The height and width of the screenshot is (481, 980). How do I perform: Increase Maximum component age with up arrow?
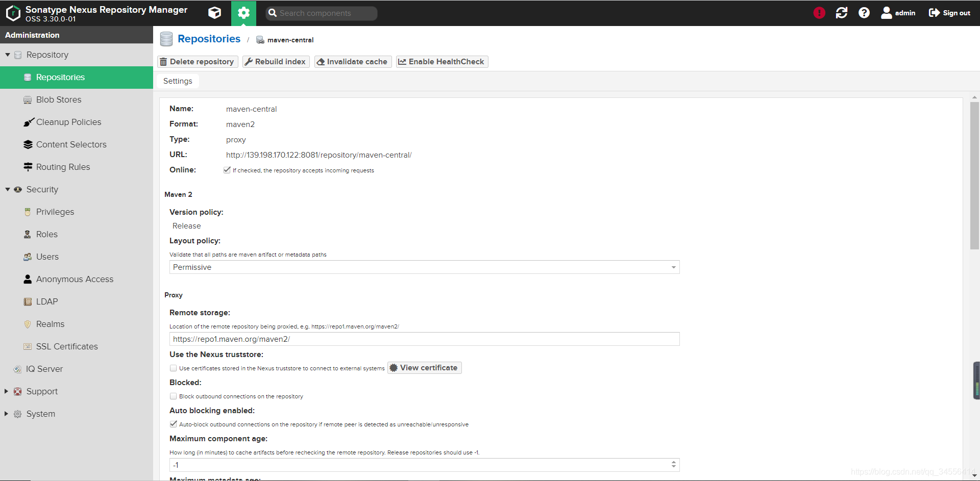(674, 462)
